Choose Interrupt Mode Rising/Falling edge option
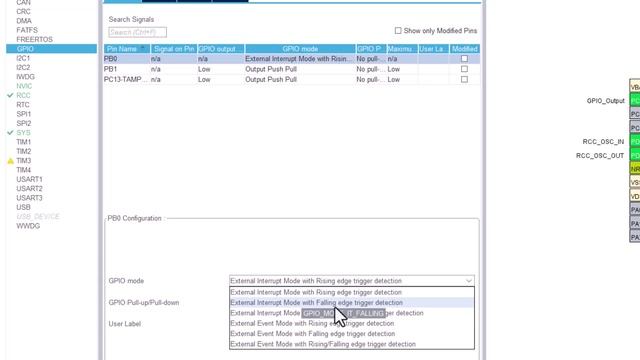This screenshot has height=360, width=640. pyautogui.click(x=351, y=313)
